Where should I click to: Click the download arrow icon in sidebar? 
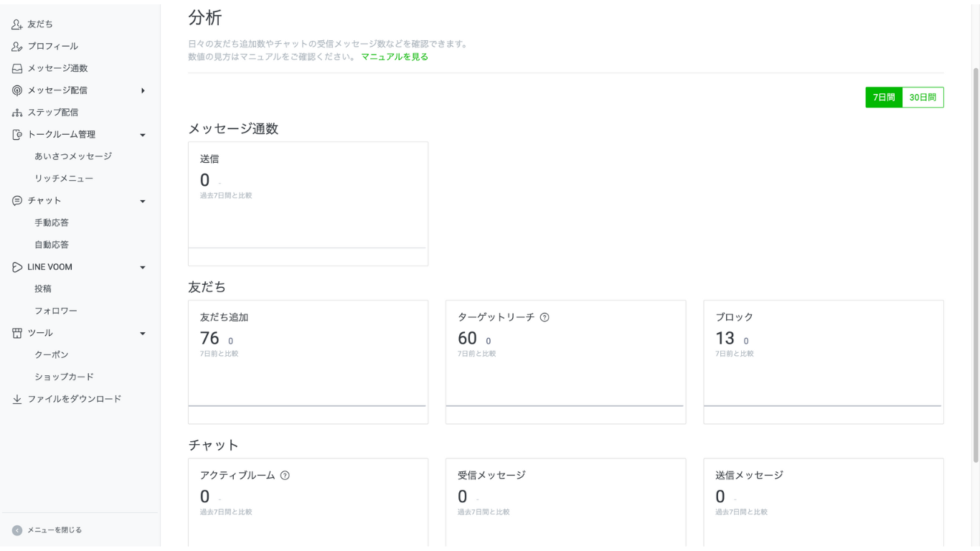point(17,399)
